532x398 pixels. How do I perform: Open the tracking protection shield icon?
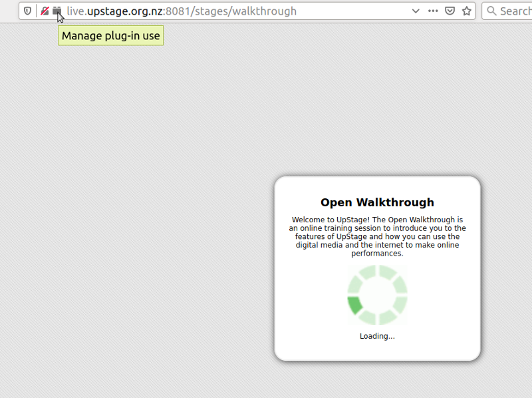[x=27, y=11]
